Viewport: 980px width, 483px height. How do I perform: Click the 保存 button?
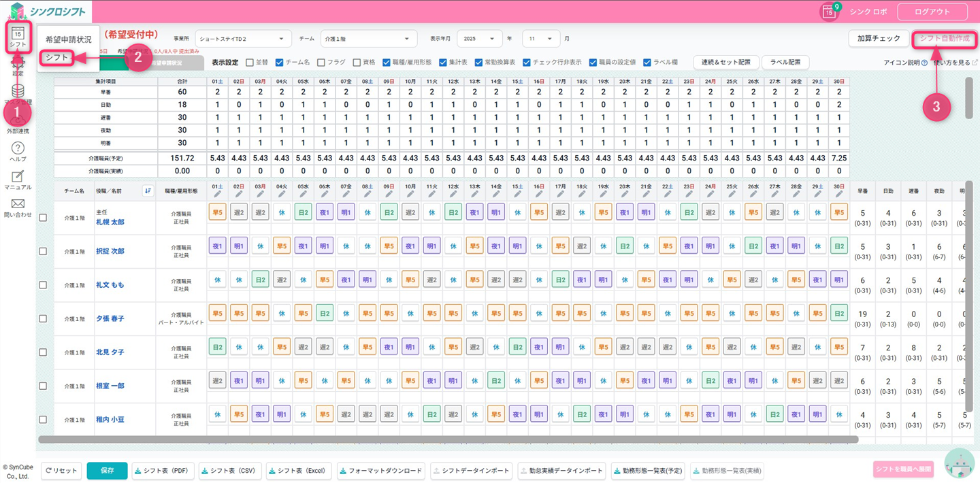click(x=107, y=470)
